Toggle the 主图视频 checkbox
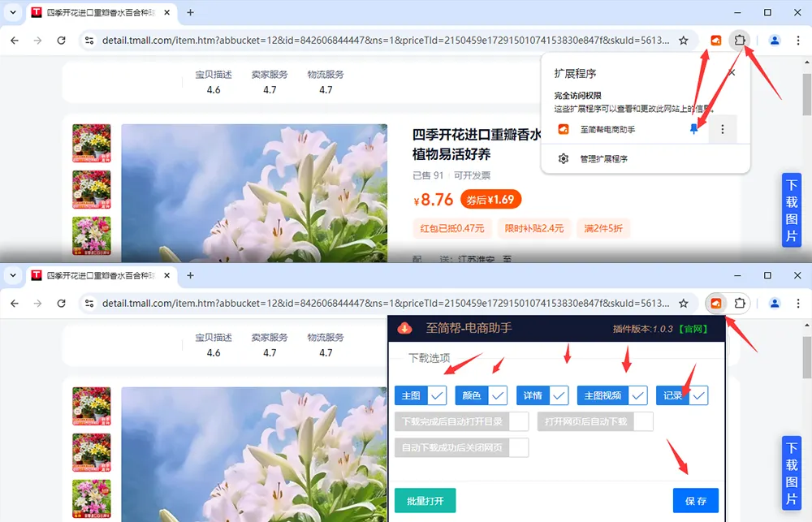The image size is (812, 522). (638, 395)
